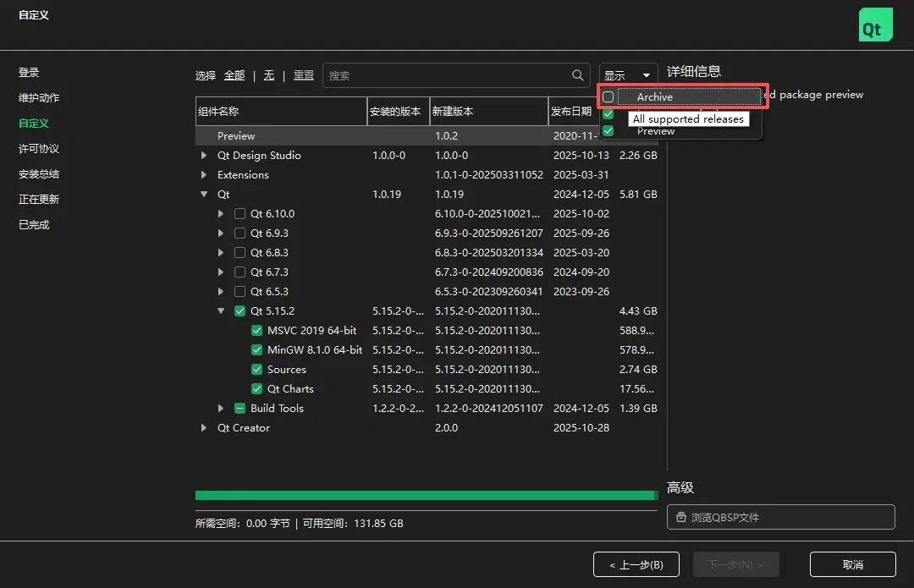Image resolution: width=914 pixels, height=588 pixels.
Task: Enable the Archive checkbox
Action: 608,96
